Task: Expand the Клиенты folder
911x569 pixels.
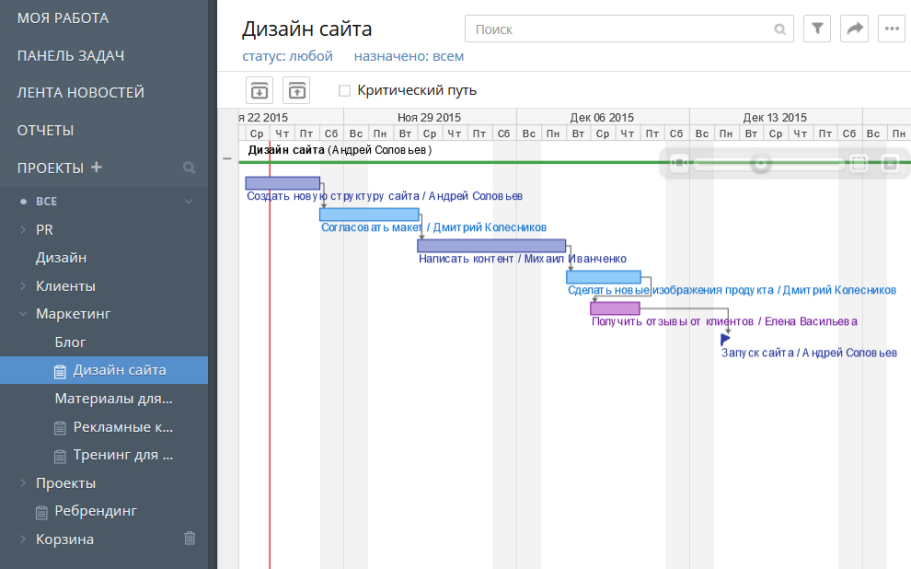Action: pyautogui.click(x=23, y=286)
